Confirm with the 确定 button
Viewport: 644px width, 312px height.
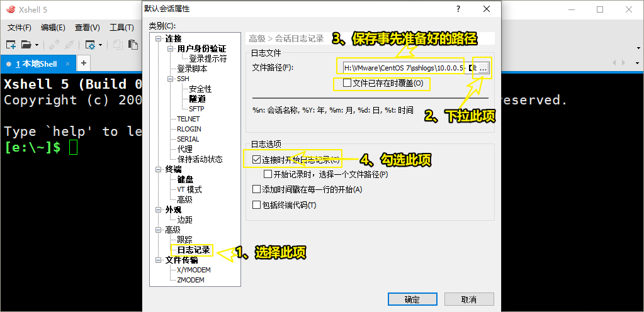412,299
